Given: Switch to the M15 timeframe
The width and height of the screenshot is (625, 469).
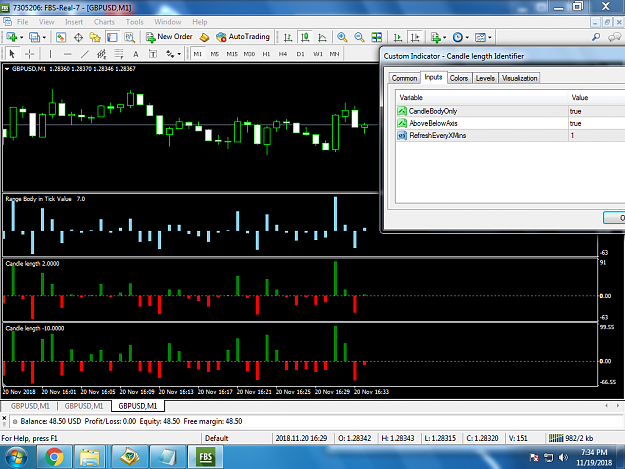Looking at the screenshot, I should pyautogui.click(x=232, y=54).
